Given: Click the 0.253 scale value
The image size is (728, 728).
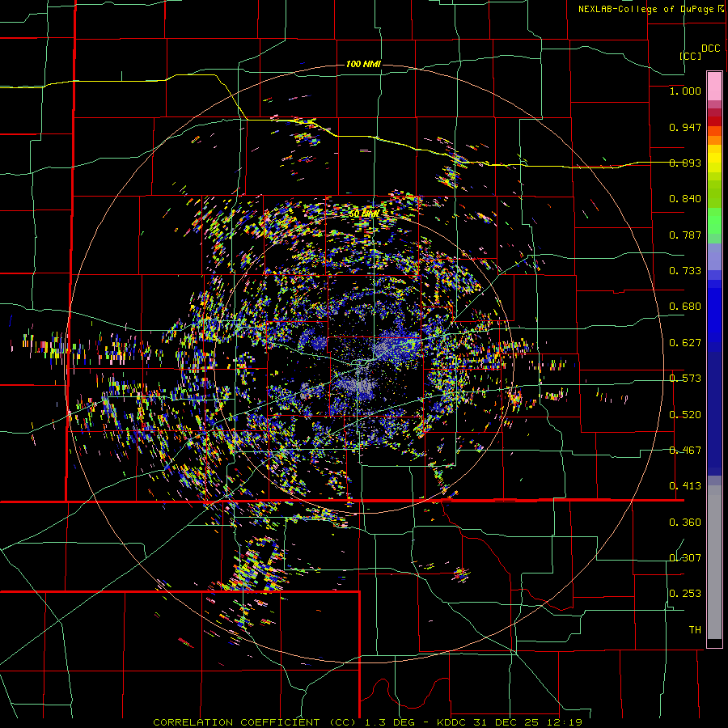Looking at the screenshot, I should tap(685, 594).
